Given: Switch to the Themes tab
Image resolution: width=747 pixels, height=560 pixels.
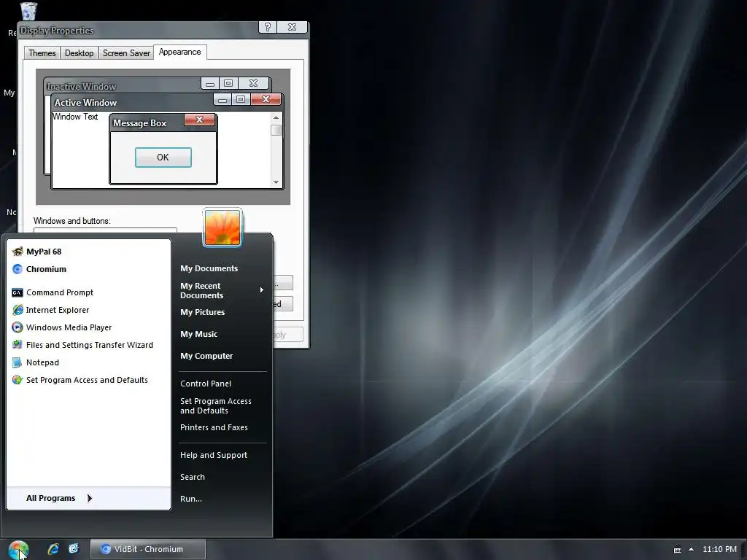Looking at the screenshot, I should point(42,52).
